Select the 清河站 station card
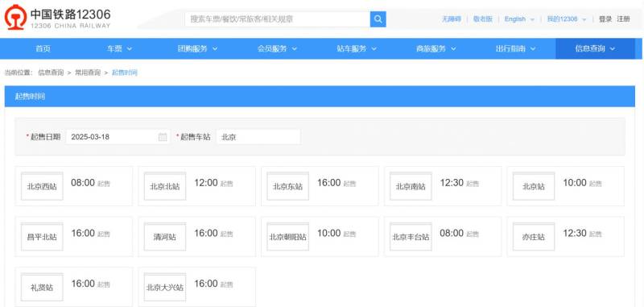The image size is (644, 307). point(196,237)
